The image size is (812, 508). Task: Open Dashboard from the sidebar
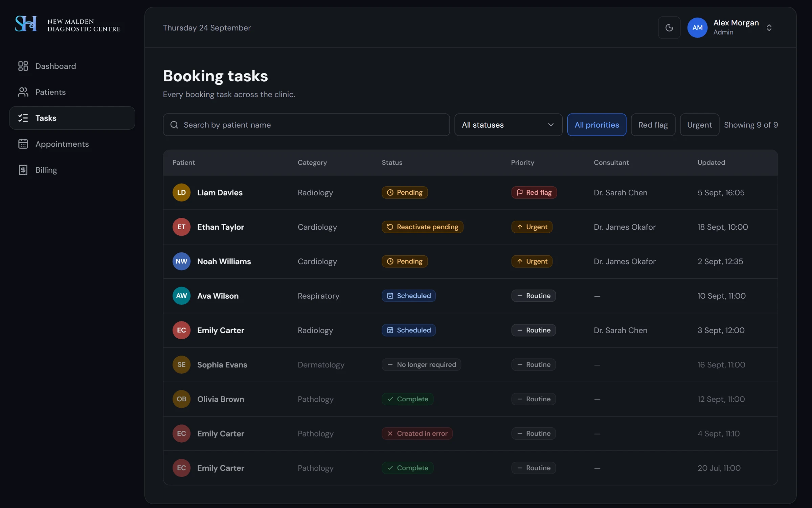pos(72,66)
